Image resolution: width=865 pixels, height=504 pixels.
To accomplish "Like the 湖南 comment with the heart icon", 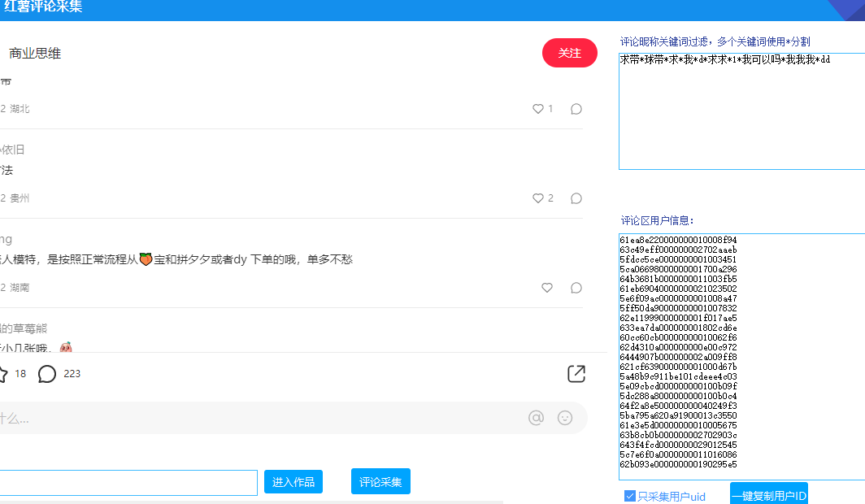I will pyautogui.click(x=546, y=287).
